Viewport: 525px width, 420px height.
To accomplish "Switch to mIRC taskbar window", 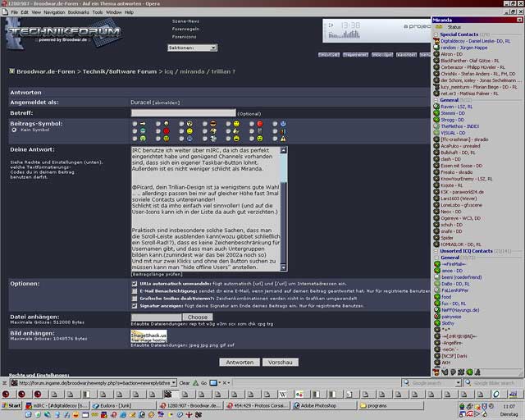I will (x=57, y=405).
